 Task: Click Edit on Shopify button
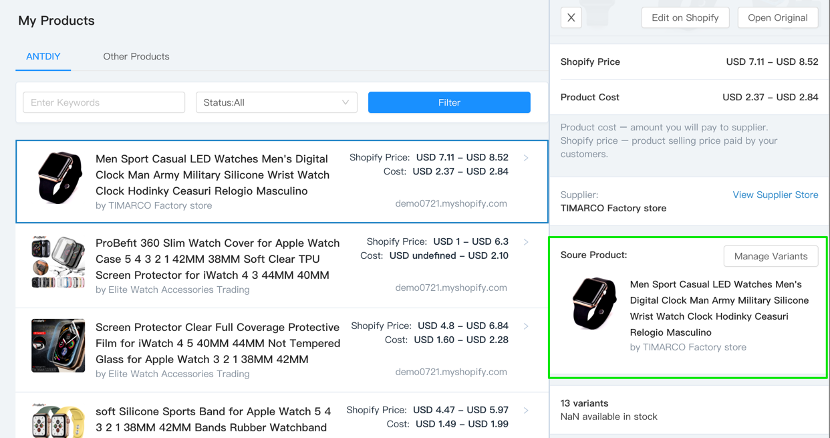[685, 17]
